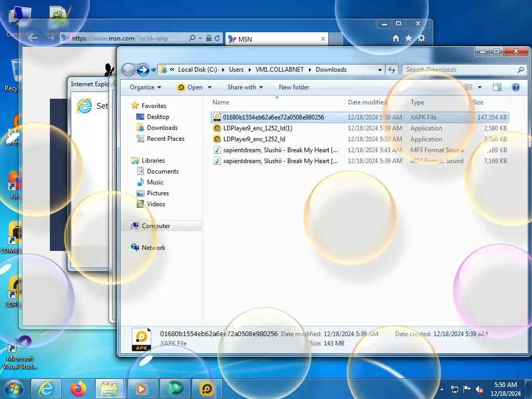Open Favorites in the navigation pane
This screenshot has width=532, height=399.
click(x=154, y=106)
